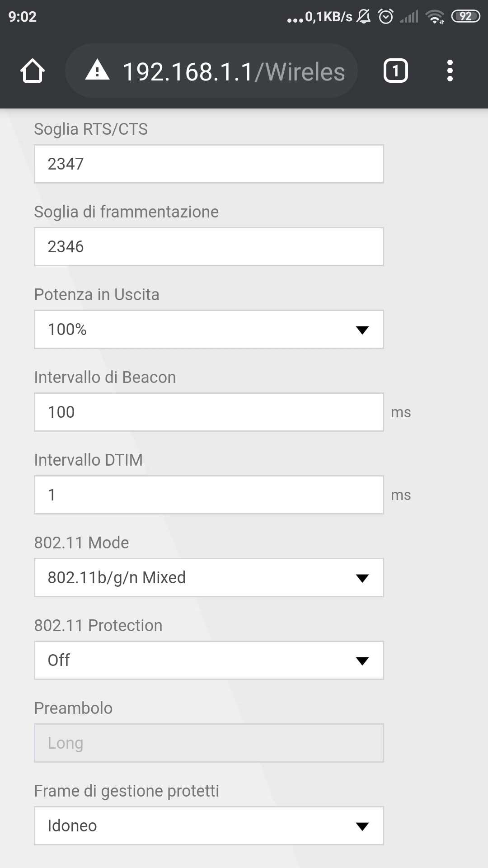Screen dimensions: 488x868
Task: Tap the Intervallo DTIM input field
Action: (209, 495)
